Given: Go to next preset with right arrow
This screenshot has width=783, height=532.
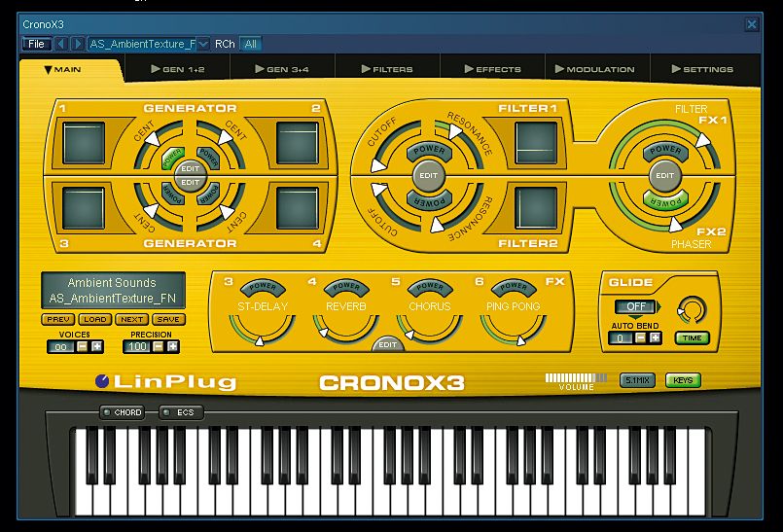Looking at the screenshot, I should click(77, 44).
